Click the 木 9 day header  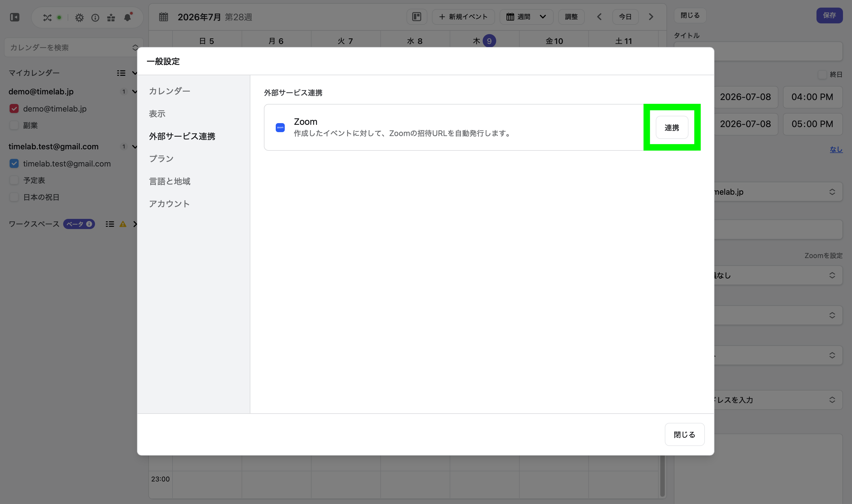(484, 41)
